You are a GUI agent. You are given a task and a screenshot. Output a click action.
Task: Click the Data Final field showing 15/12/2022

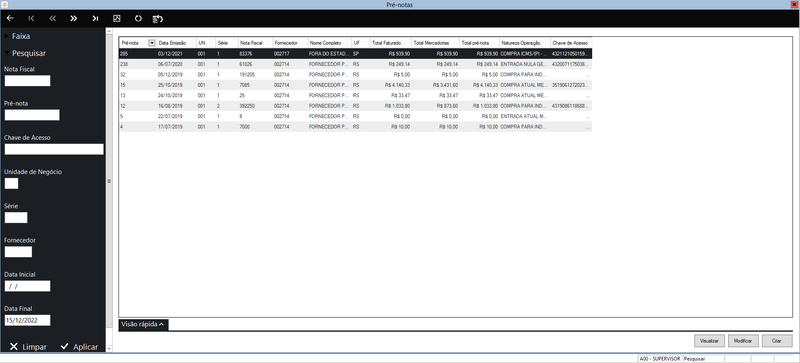tap(28, 320)
